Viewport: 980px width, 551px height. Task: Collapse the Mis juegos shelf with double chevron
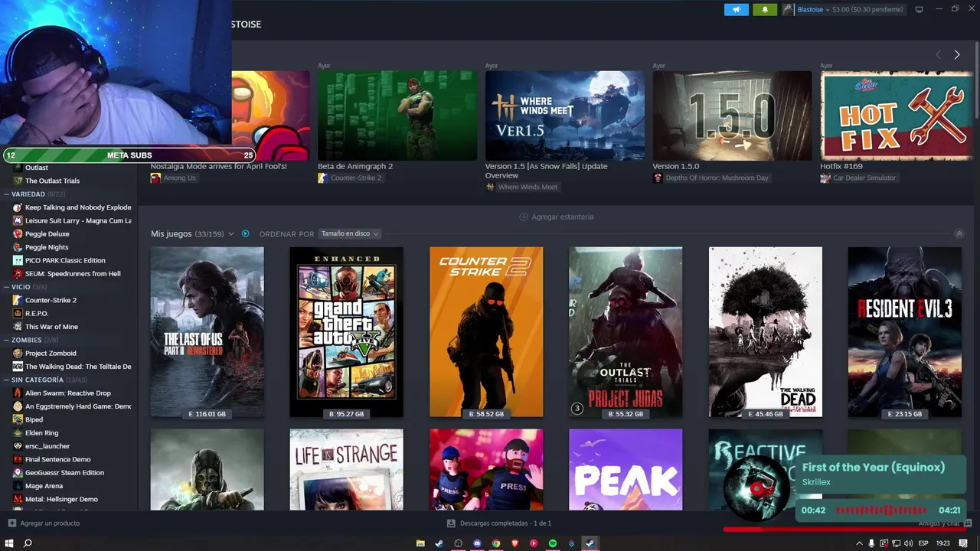[959, 233]
